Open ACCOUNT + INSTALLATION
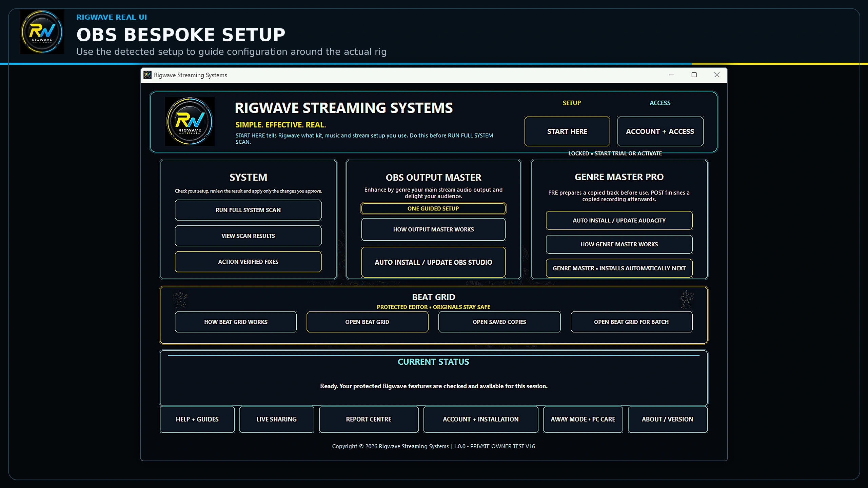The image size is (868, 488). pos(481,419)
